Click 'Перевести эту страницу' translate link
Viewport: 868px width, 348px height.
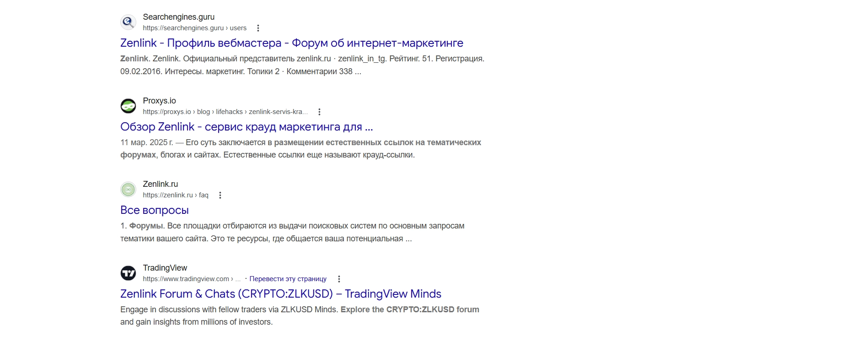point(288,279)
